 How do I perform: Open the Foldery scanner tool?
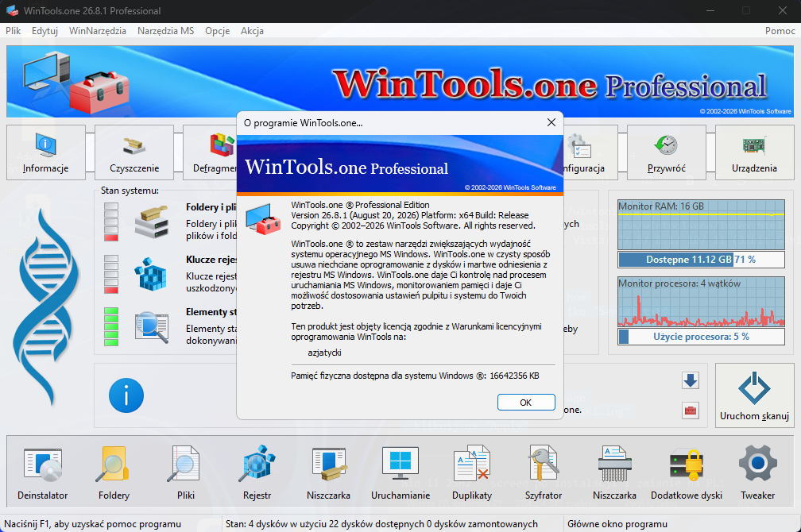[x=114, y=472]
